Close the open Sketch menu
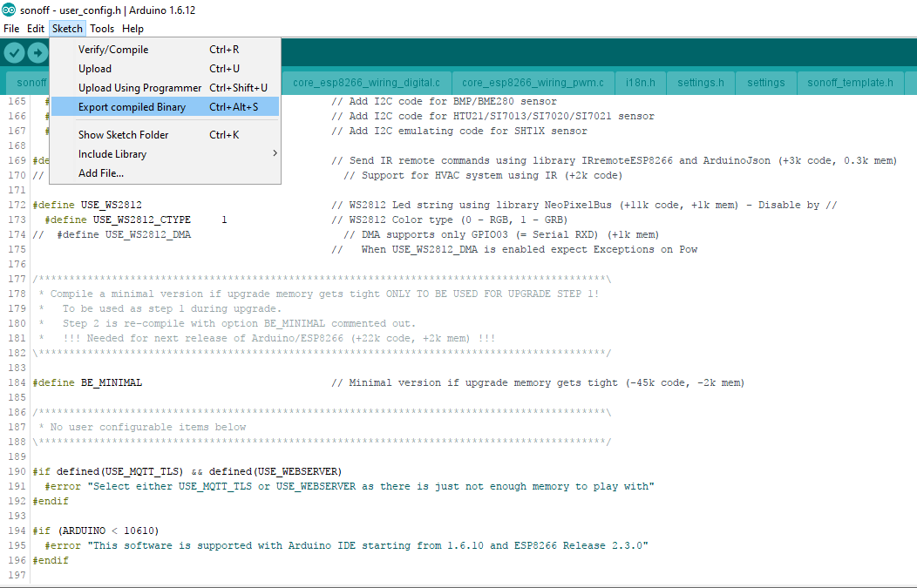The image size is (917, 588). (x=67, y=29)
